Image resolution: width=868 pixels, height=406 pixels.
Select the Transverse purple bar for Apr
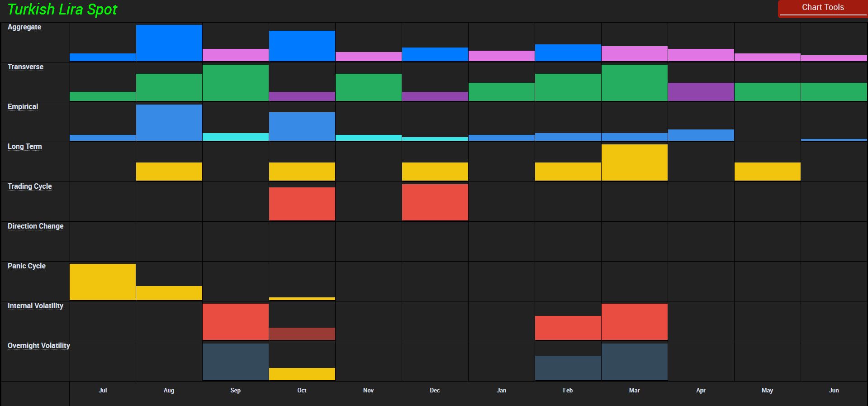pos(701,92)
